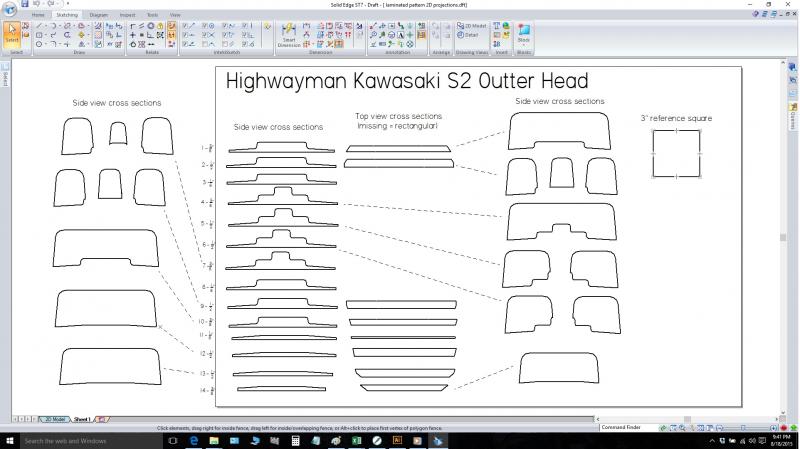Click the help icon in the top-right ribbon corner
The width and height of the screenshot is (800, 449).
pyautogui.click(x=756, y=14)
